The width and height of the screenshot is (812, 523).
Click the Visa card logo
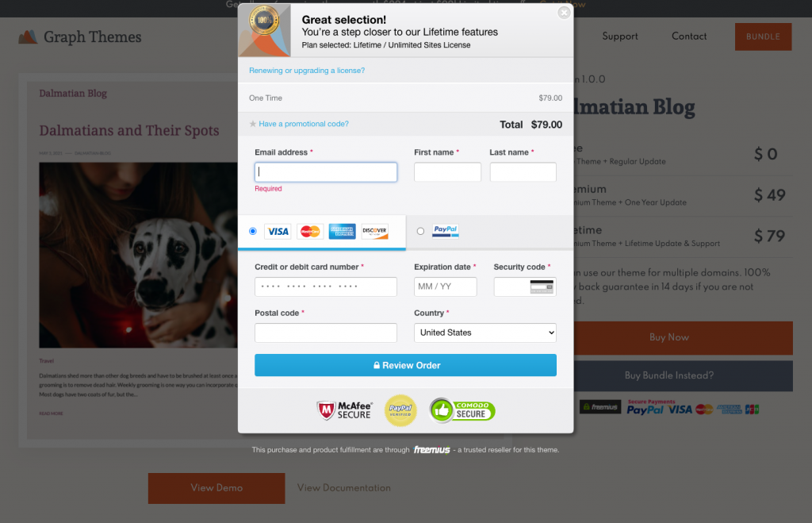(x=278, y=231)
